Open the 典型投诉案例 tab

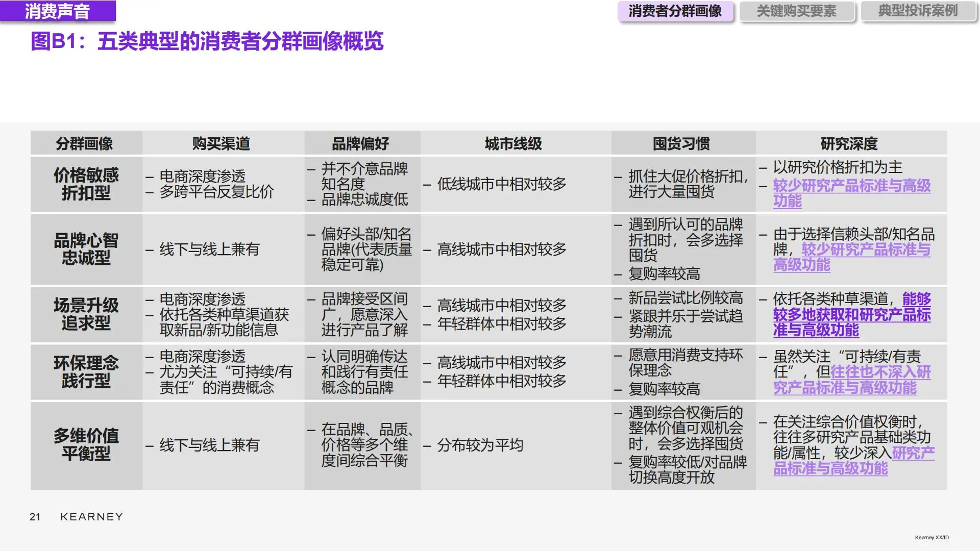pyautogui.click(x=918, y=11)
